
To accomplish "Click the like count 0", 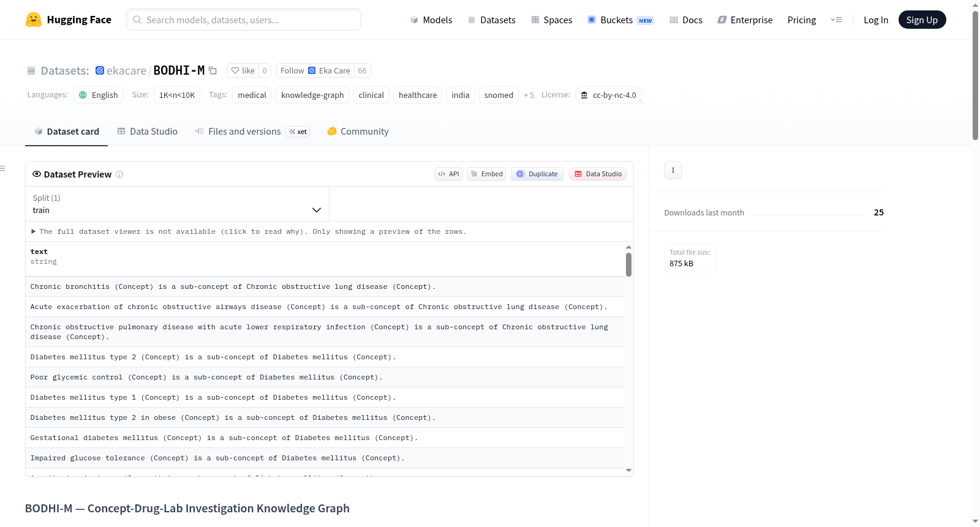I will (x=265, y=70).
